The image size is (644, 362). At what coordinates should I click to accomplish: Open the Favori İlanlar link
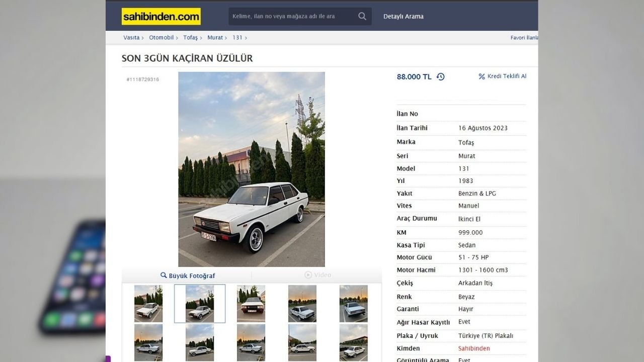click(x=524, y=38)
